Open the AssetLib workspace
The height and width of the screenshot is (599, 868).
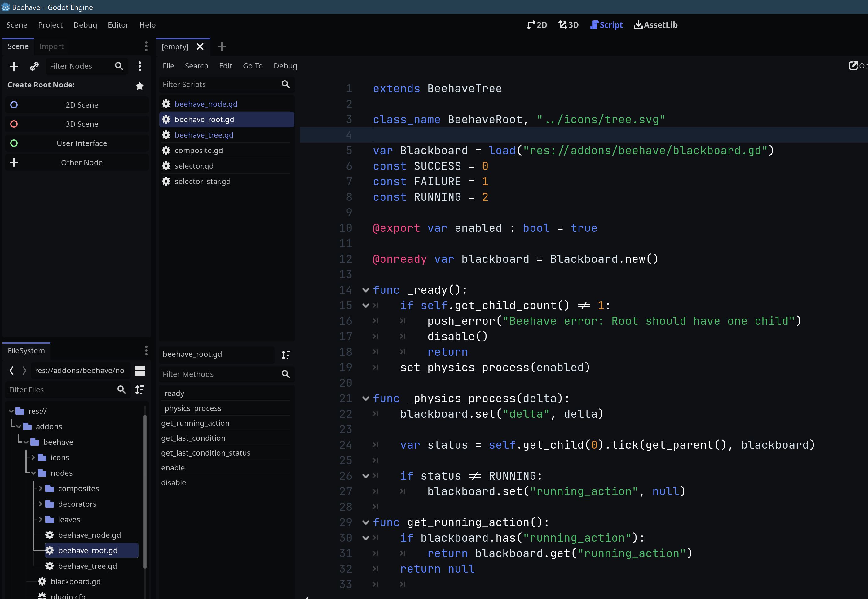[656, 25]
